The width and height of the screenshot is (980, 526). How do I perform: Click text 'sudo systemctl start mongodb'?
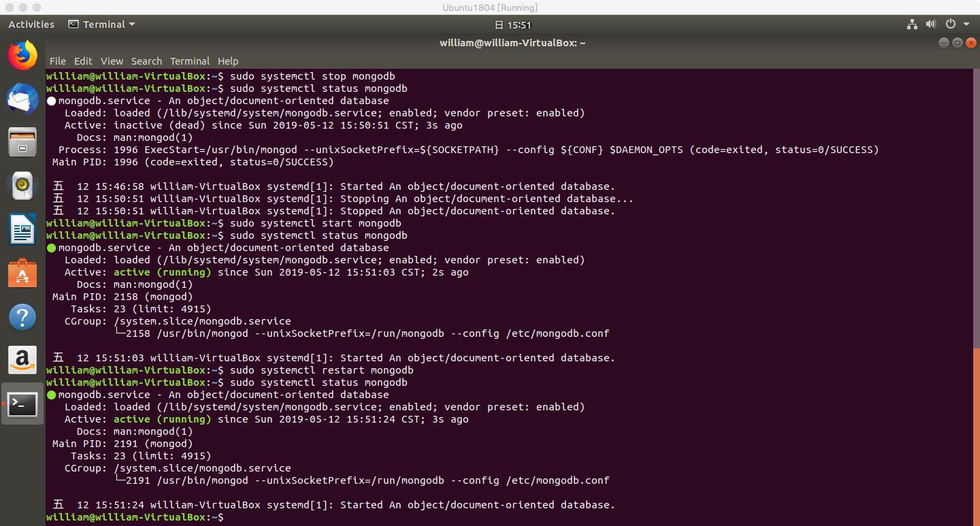316,223
